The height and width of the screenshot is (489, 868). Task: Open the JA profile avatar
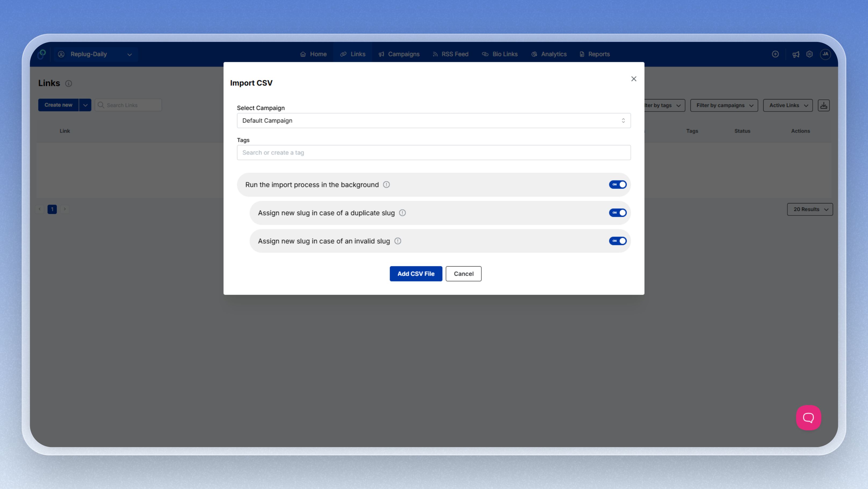[825, 54]
